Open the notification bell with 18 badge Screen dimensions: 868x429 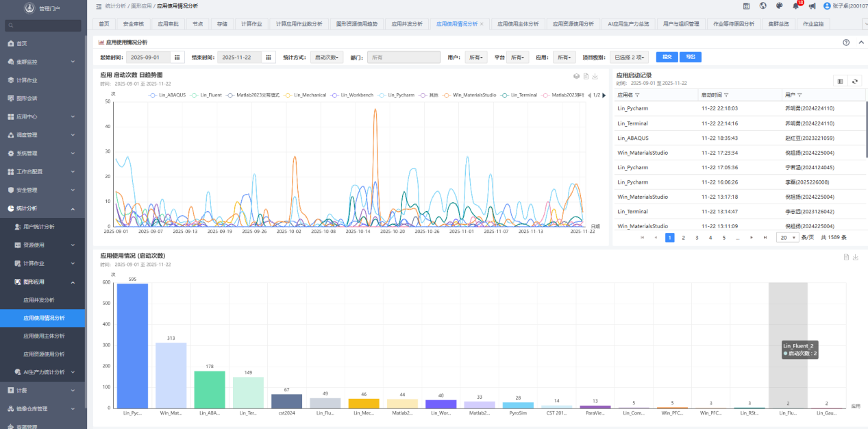click(x=795, y=6)
